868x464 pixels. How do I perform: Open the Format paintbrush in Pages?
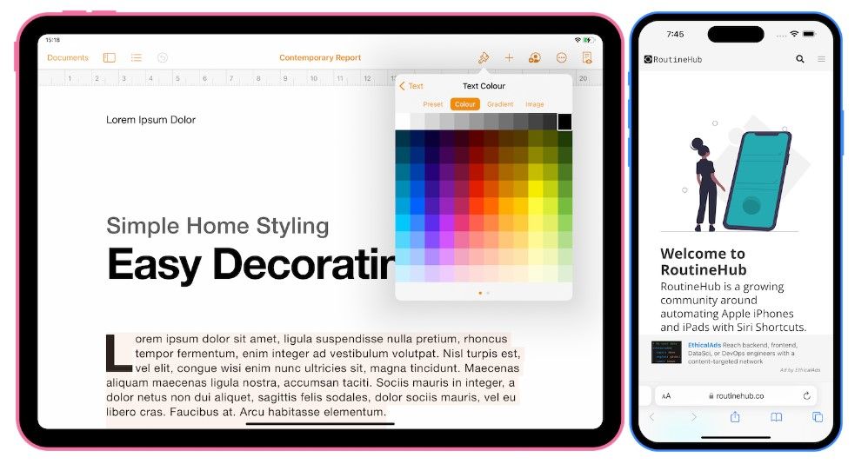pos(484,57)
